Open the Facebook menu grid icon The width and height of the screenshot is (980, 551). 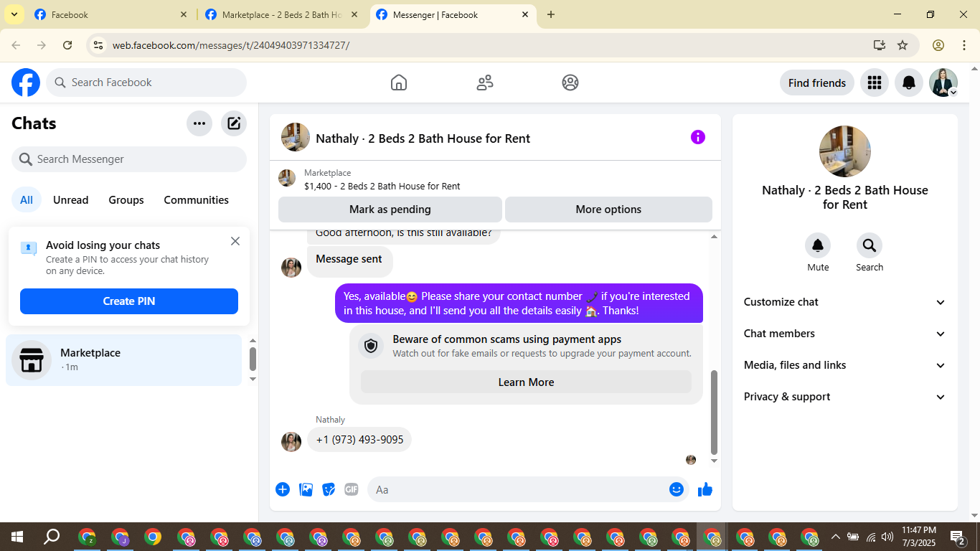[874, 83]
